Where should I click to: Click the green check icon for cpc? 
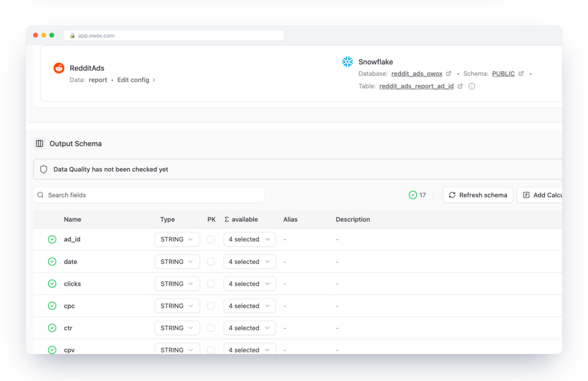52,306
